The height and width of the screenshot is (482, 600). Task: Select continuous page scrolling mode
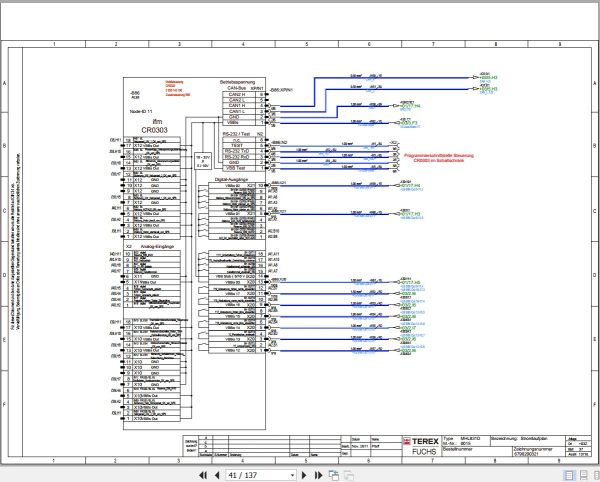(x=584, y=475)
